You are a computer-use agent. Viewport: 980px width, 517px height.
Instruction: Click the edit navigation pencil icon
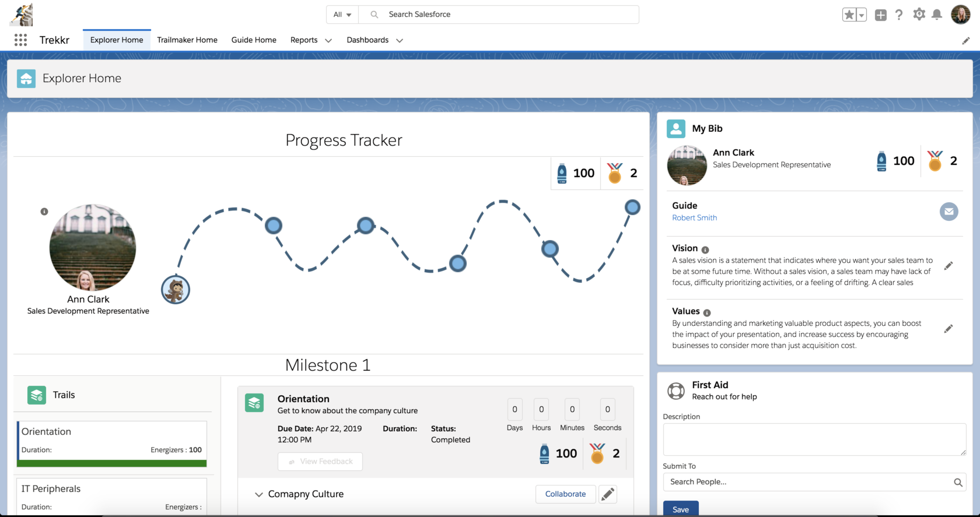pos(966,41)
